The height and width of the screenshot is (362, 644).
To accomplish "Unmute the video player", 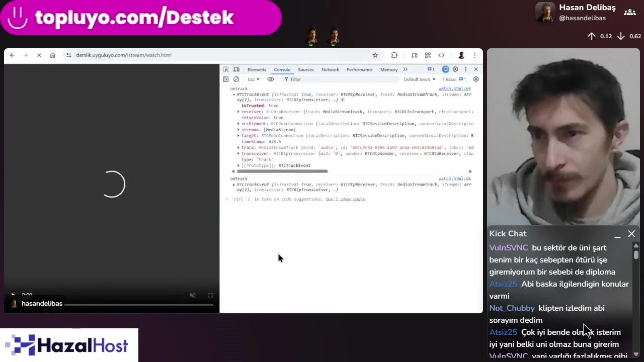I will 192,295.
